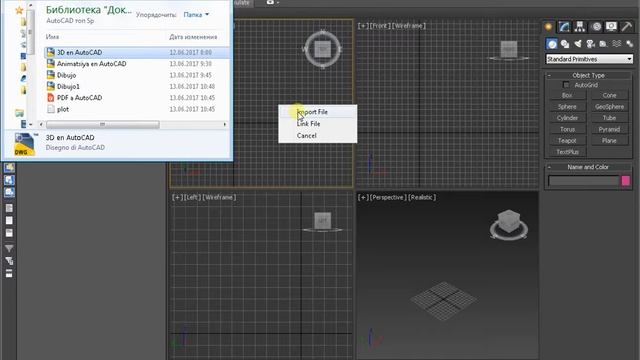Select the Geometry category icon

pyautogui.click(x=552, y=44)
